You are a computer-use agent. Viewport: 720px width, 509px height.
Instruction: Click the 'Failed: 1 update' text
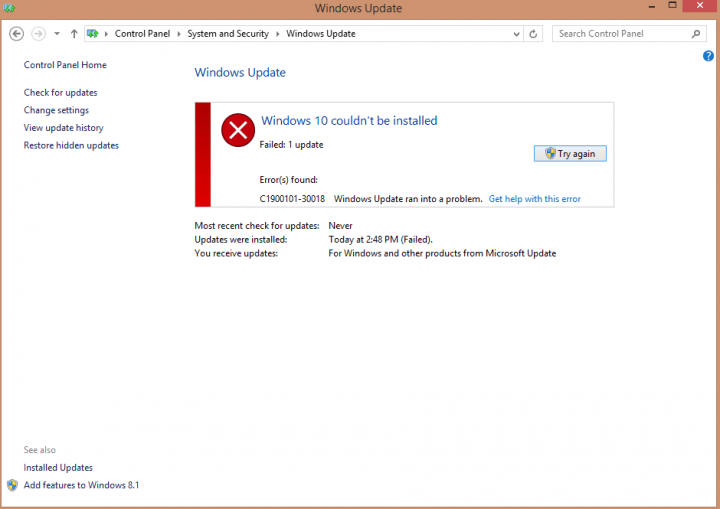(x=291, y=145)
